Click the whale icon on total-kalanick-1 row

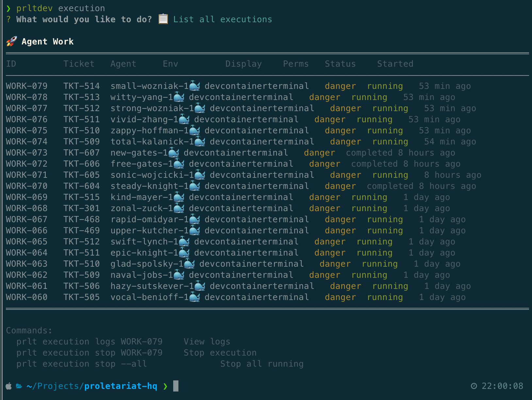point(200,142)
